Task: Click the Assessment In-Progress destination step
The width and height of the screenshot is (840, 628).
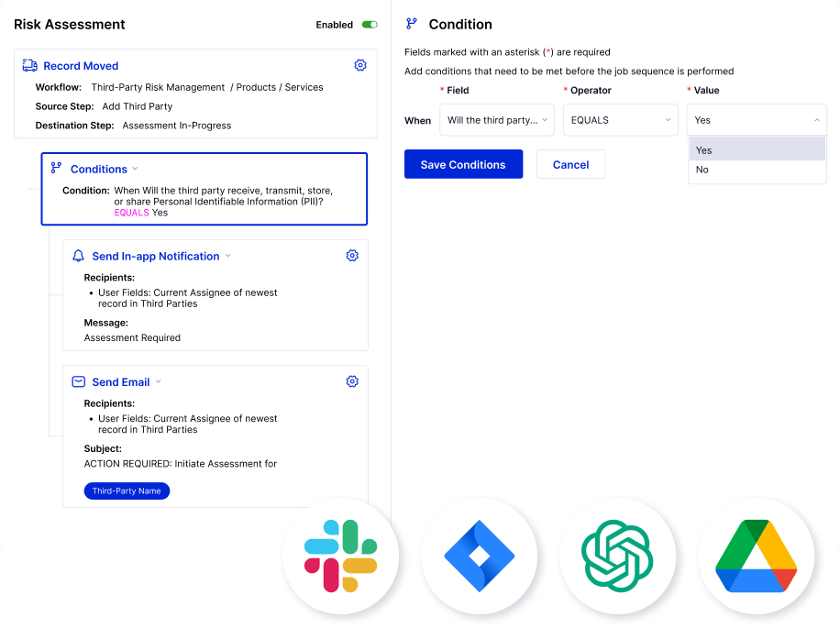Action: 177,126
